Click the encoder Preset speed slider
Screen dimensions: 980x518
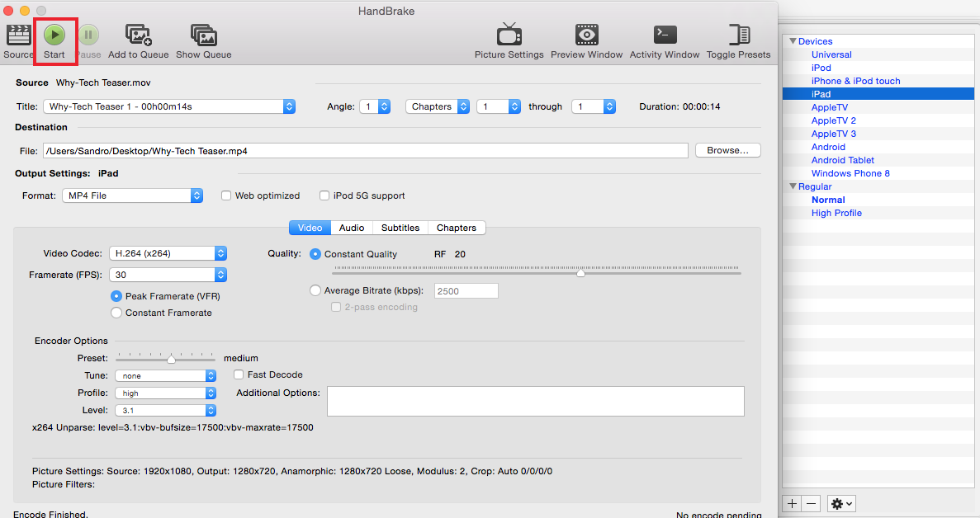(x=171, y=359)
